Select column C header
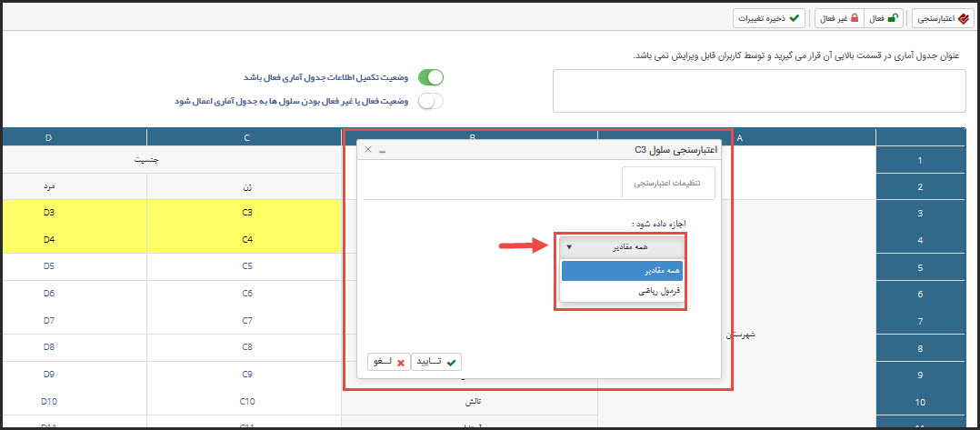 245,138
